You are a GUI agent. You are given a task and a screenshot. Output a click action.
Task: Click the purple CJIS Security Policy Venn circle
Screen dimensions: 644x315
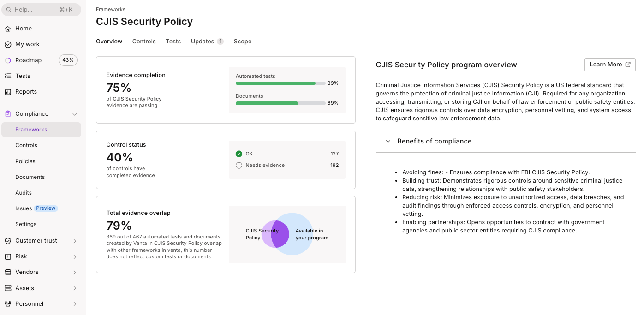(275, 234)
